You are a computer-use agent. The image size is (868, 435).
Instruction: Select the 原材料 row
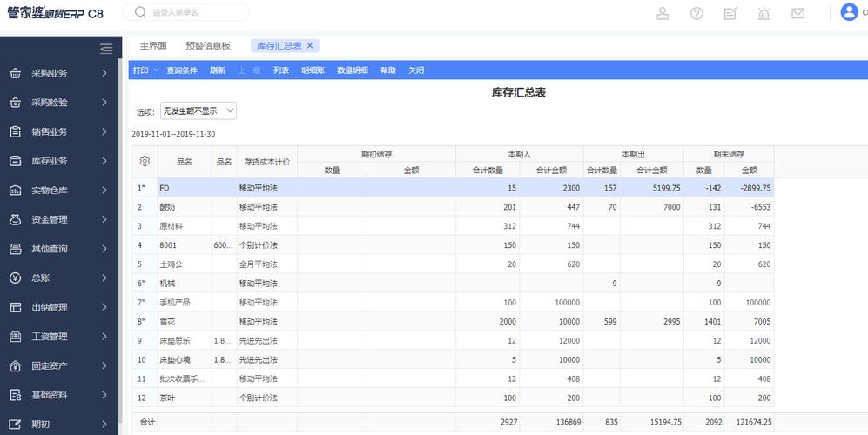coord(453,226)
